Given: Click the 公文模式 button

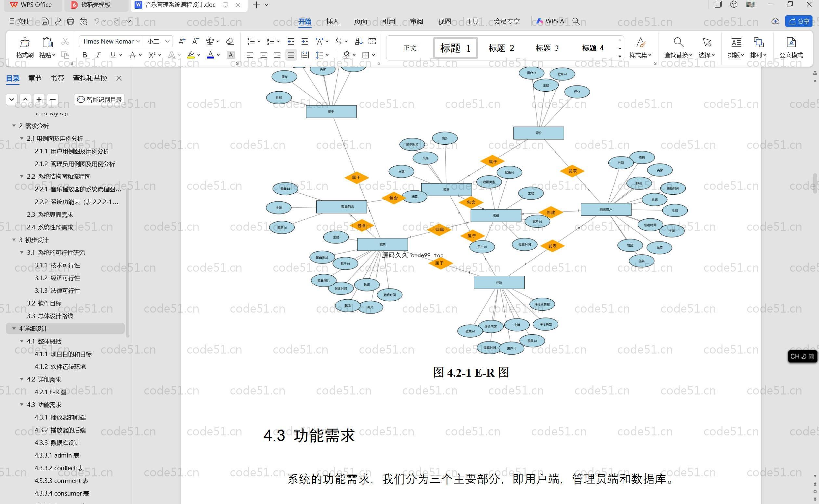Looking at the screenshot, I should (x=791, y=47).
